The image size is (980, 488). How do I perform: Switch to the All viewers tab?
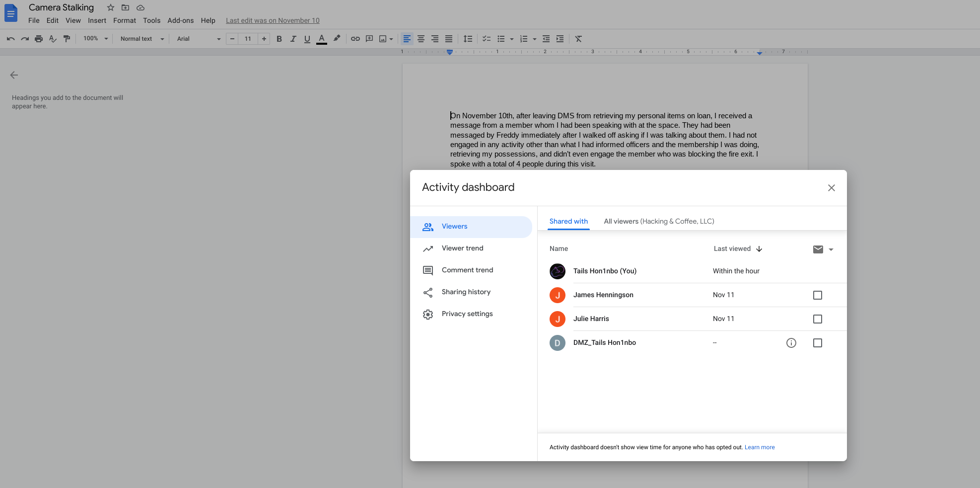pyautogui.click(x=659, y=221)
